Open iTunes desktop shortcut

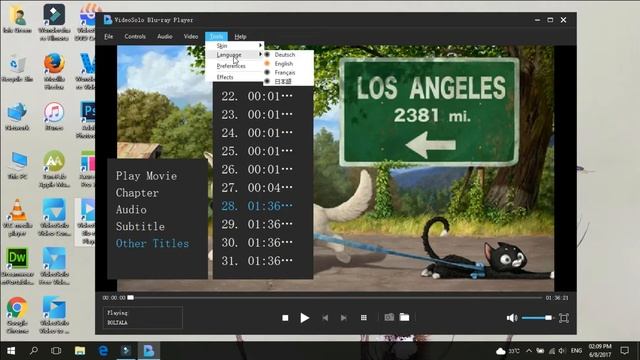click(x=54, y=116)
